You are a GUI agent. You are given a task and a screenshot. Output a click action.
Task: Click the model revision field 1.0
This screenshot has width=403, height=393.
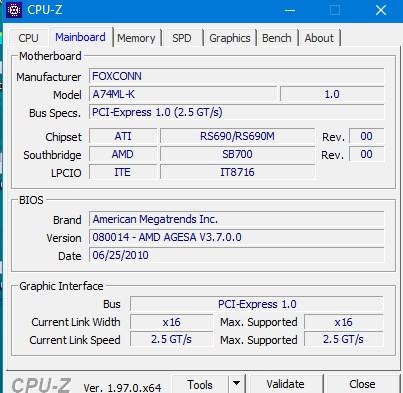click(x=332, y=94)
